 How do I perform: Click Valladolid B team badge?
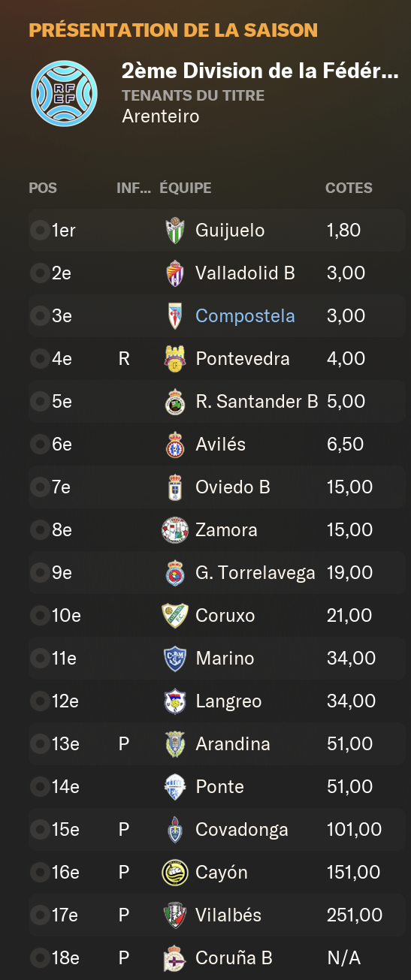(x=175, y=273)
